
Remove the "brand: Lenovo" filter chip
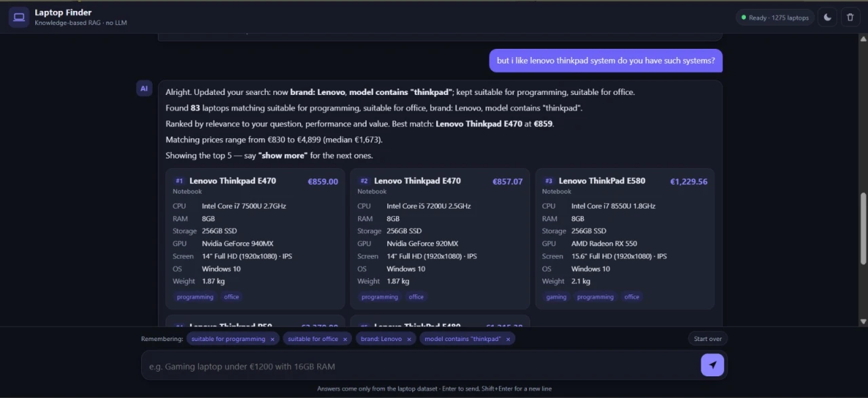pos(409,339)
